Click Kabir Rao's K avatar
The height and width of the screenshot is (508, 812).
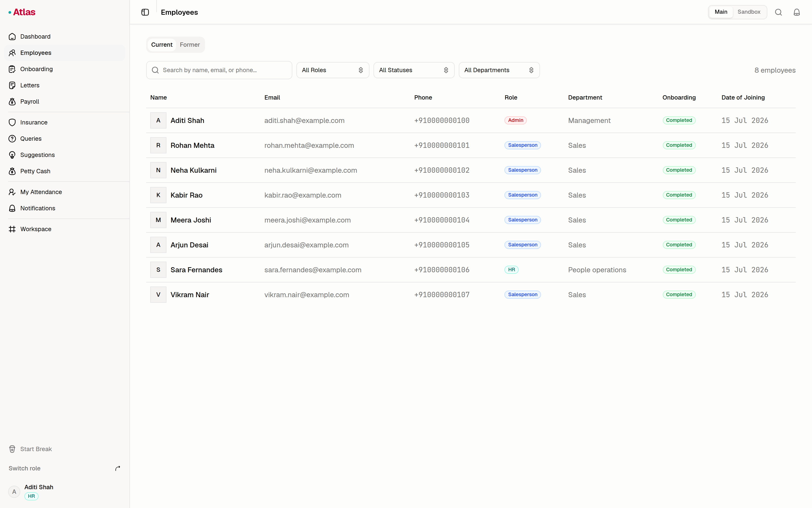pyautogui.click(x=158, y=195)
